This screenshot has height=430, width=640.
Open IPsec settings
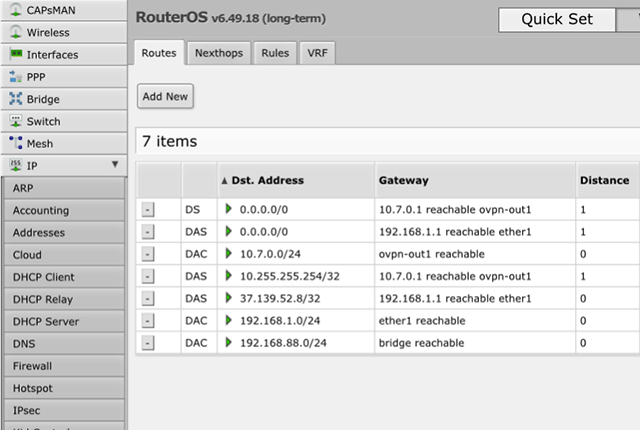64,410
